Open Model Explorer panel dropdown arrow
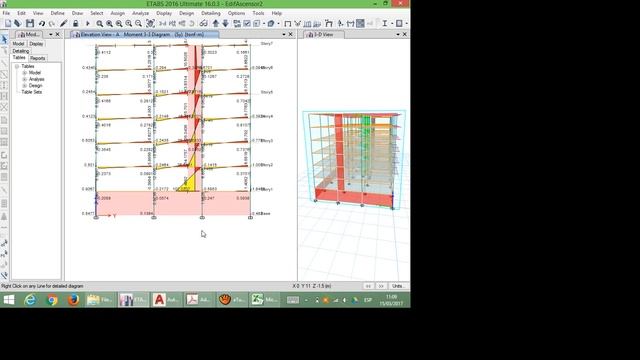 51,35
